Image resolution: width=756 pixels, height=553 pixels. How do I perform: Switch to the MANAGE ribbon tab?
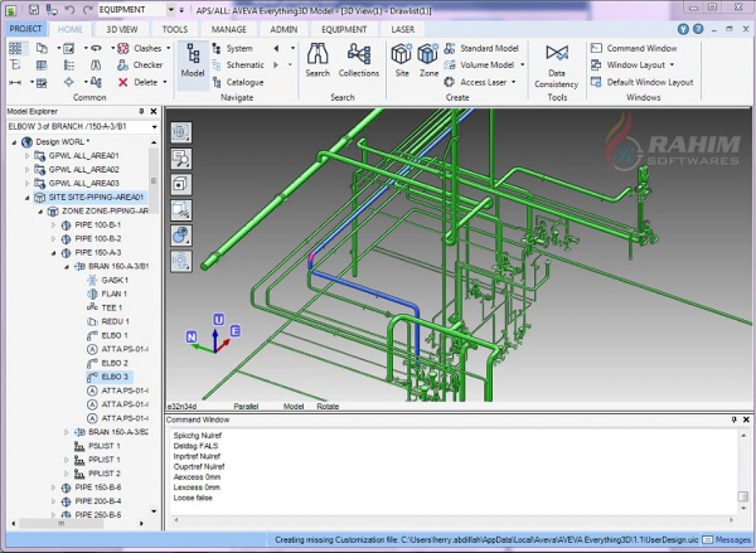point(229,29)
